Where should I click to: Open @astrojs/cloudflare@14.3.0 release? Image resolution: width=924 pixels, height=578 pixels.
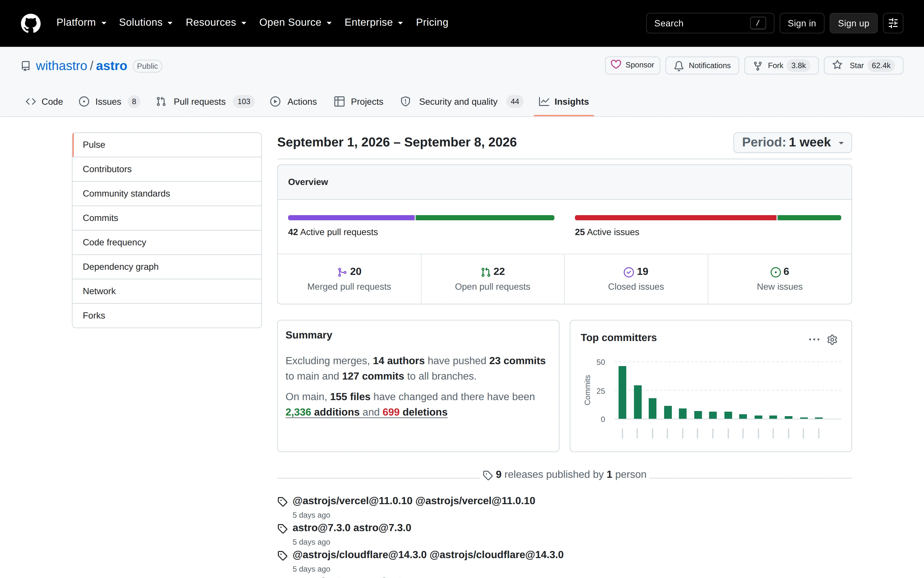point(428,555)
